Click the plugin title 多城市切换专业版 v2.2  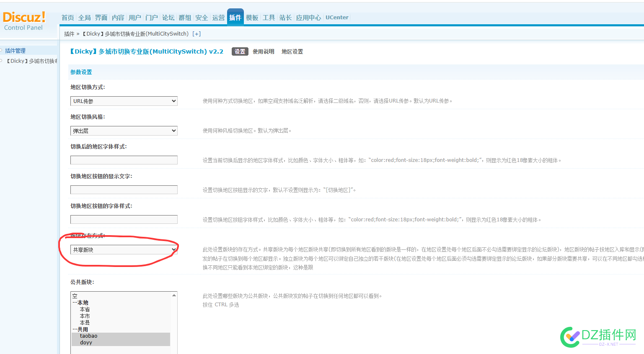[147, 51]
